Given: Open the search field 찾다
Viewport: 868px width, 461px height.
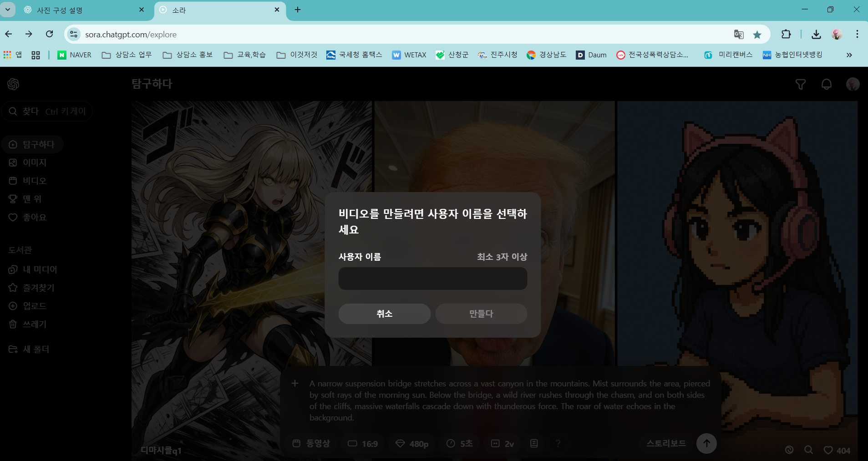Looking at the screenshot, I should click(47, 111).
